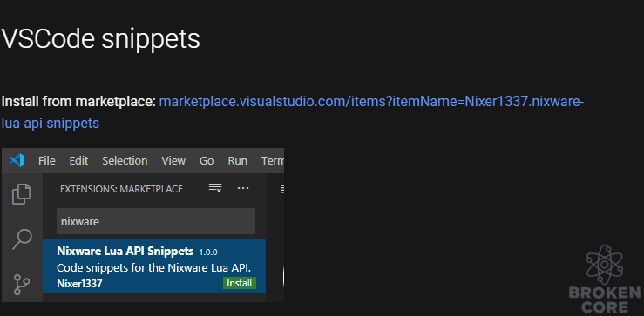Open the Search magnifier icon in activity bar
This screenshot has width=644, height=316.
(x=22, y=239)
